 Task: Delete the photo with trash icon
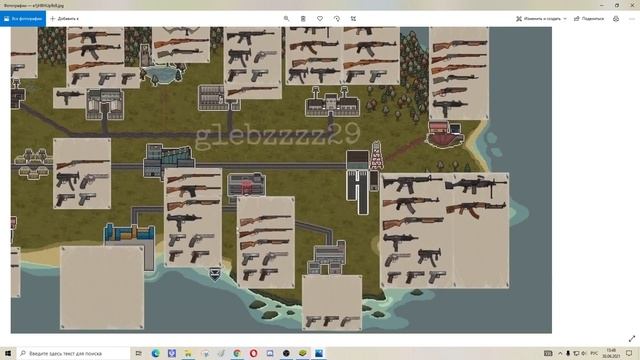click(x=303, y=19)
